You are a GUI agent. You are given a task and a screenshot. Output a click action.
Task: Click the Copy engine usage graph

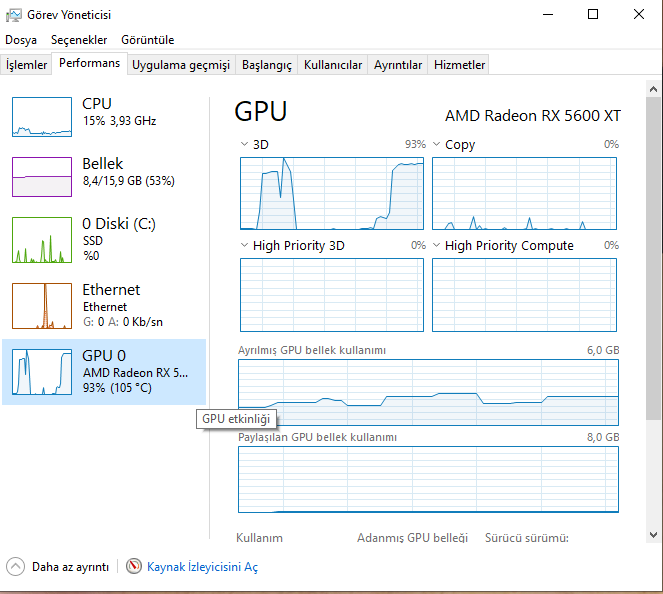(x=524, y=194)
